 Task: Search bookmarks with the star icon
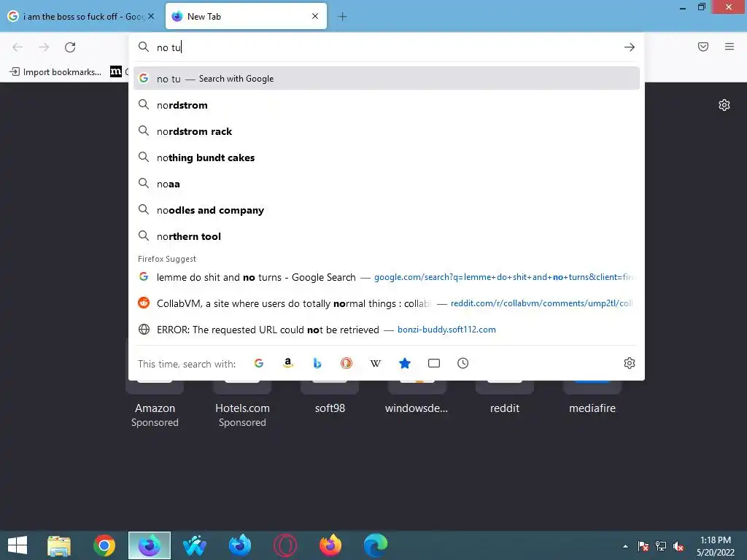coord(404,363)
